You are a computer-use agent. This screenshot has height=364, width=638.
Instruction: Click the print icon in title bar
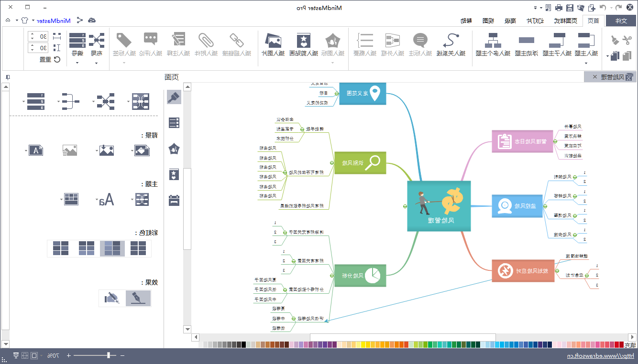point(559,8)
